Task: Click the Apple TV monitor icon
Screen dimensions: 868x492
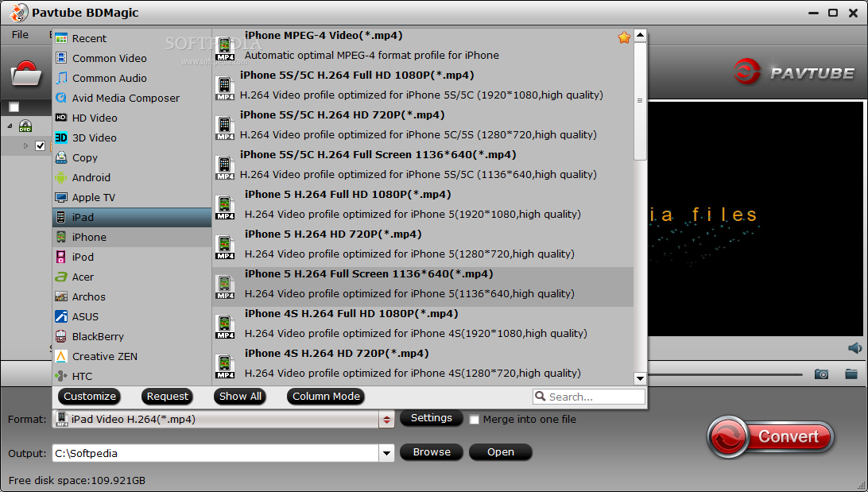Action: (x=61, y=198)
